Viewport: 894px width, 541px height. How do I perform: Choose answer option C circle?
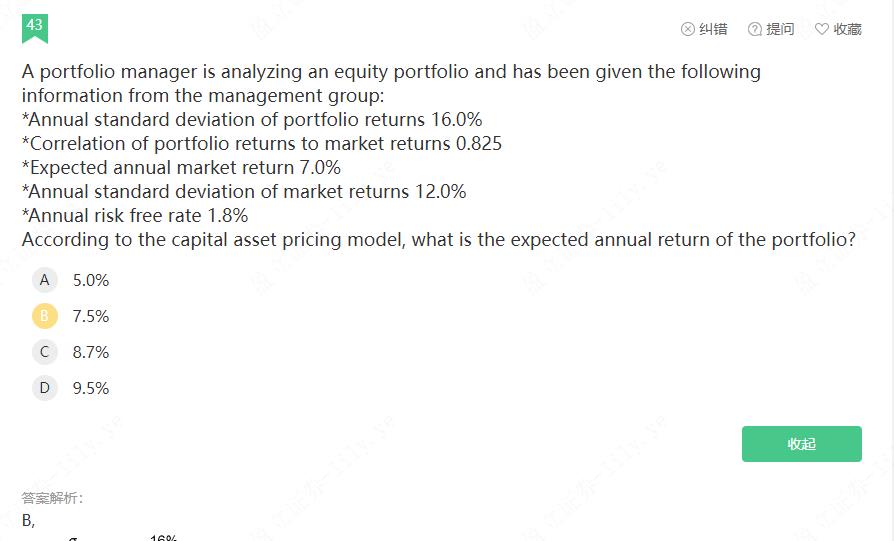tap(45, 352)
